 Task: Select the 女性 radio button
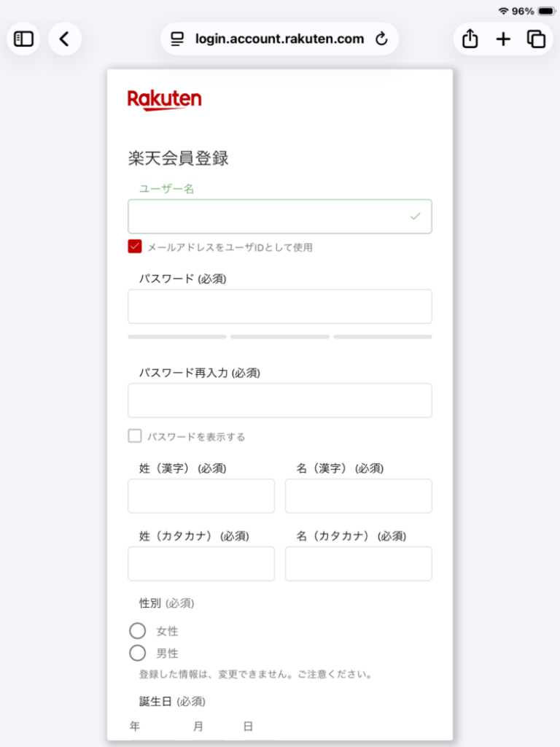[138, 631]
